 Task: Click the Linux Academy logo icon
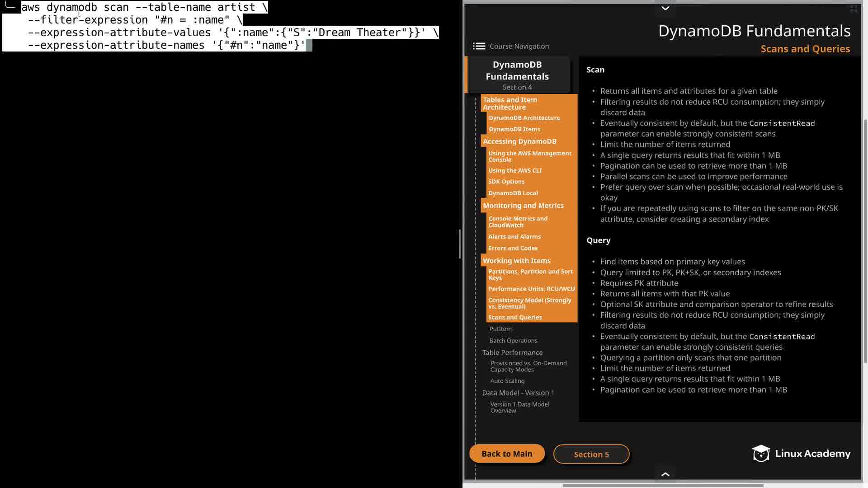pyautogui.click(x=761, y=453)
